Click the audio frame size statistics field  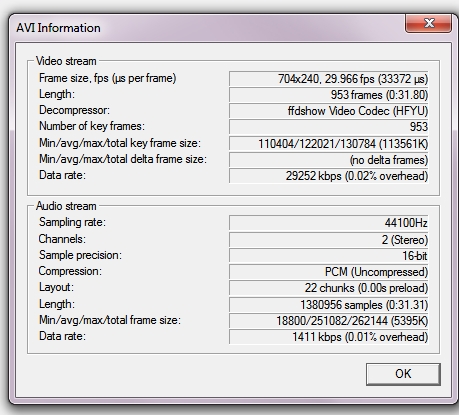[x=329, y=321]
